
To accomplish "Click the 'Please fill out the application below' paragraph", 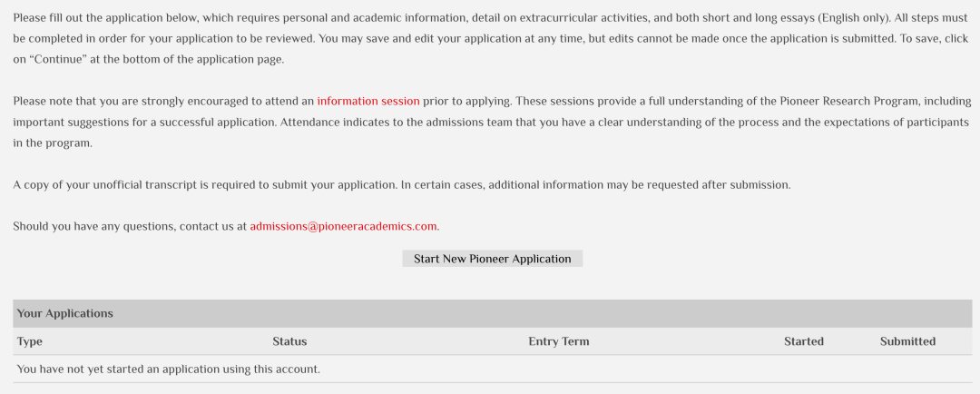I will coord(491,39).
